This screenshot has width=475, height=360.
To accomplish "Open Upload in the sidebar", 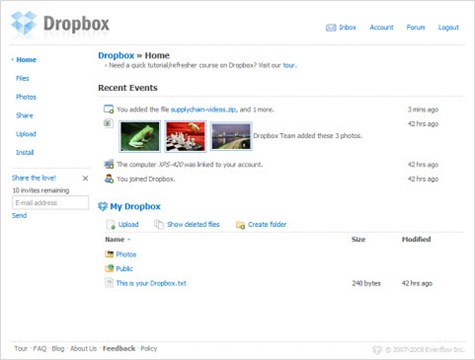I will [26, 134].
